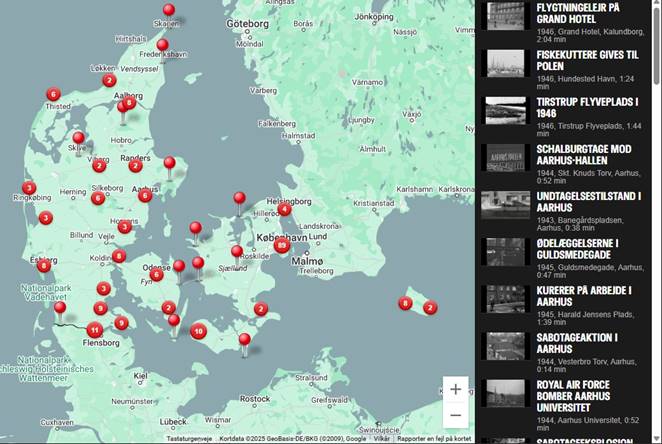
Task: Click the pin marker at Kalundborg
Action: click(x=195, y=228)
